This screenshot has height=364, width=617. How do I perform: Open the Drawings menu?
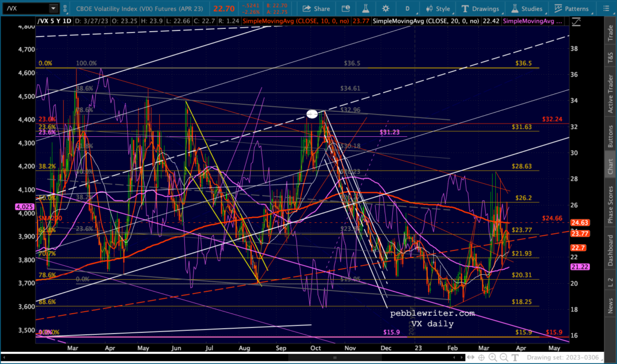pyautogui.click(x=480, y=8)
